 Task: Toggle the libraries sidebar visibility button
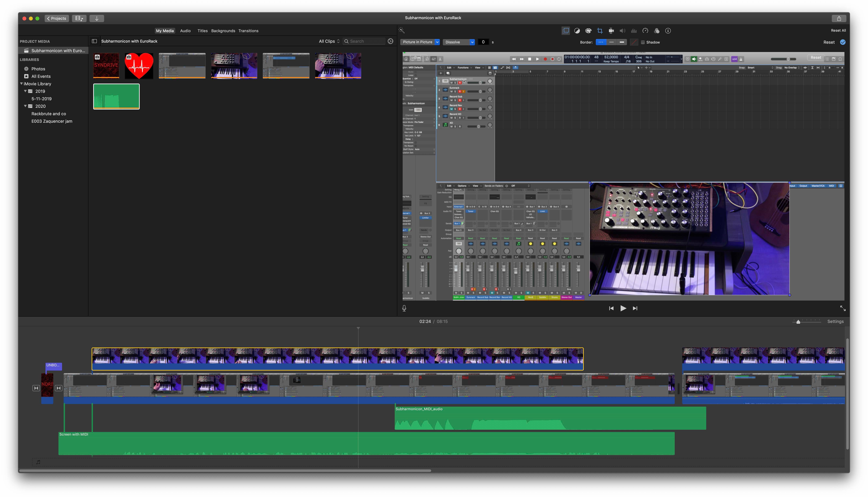pyautogui.click(x=95, y=41)
